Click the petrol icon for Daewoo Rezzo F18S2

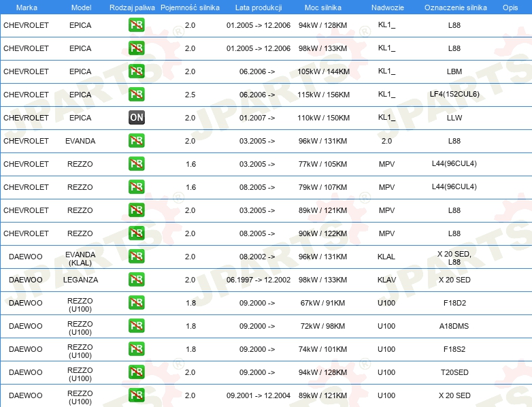coord(136,348)
